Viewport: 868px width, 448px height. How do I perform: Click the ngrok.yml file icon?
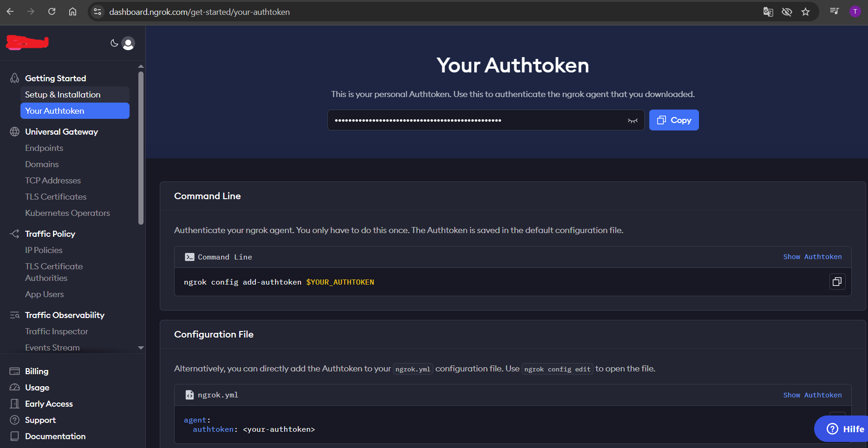(189, 395)
